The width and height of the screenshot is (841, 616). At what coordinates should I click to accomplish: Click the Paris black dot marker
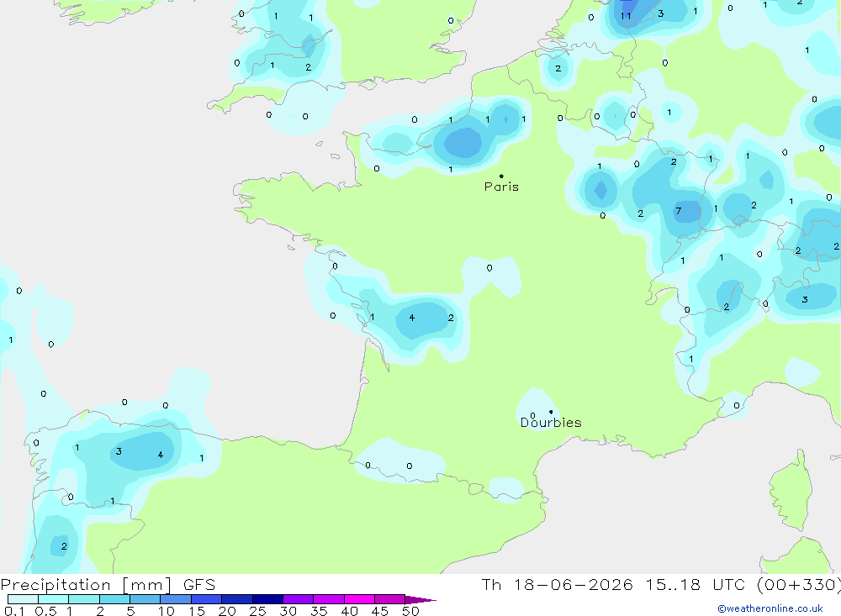pos(501,176)
